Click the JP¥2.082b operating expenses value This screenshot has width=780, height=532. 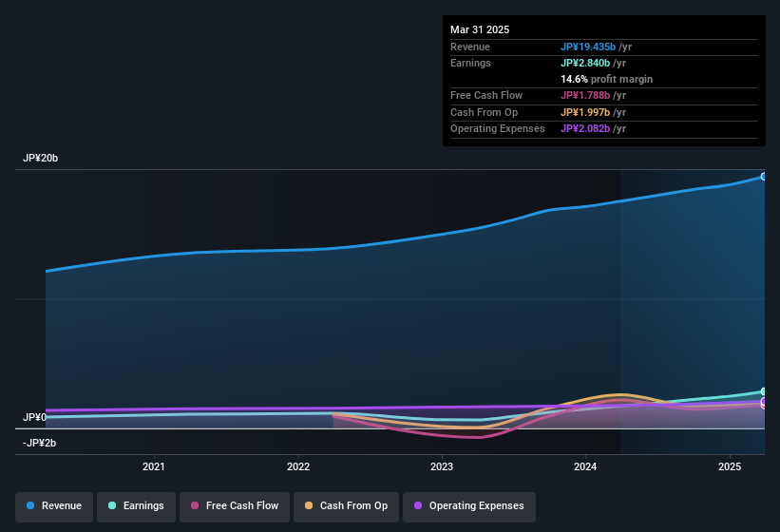coord(585,129)
